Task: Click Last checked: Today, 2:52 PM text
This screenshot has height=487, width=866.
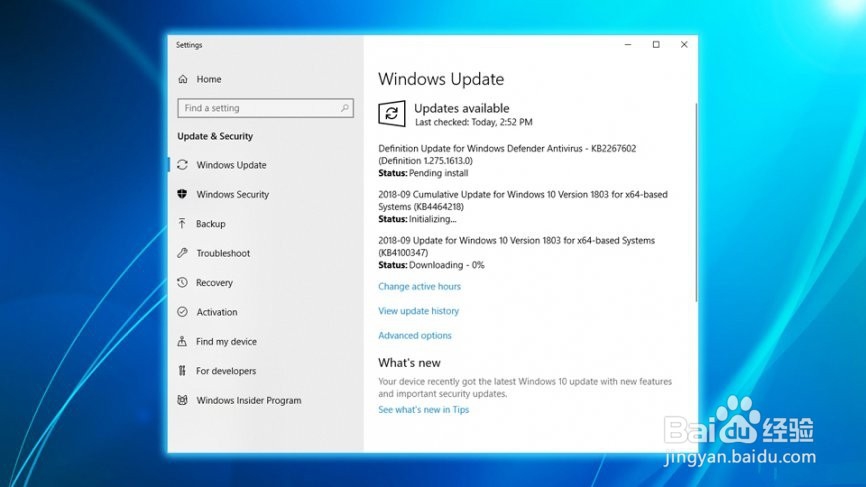Action: (473, 122)
